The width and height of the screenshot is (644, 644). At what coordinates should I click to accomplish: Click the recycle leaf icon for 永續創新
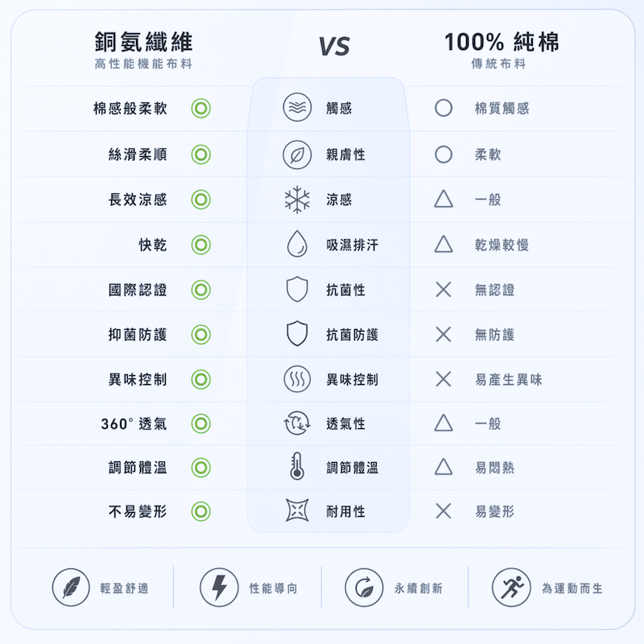coord(364,588)
